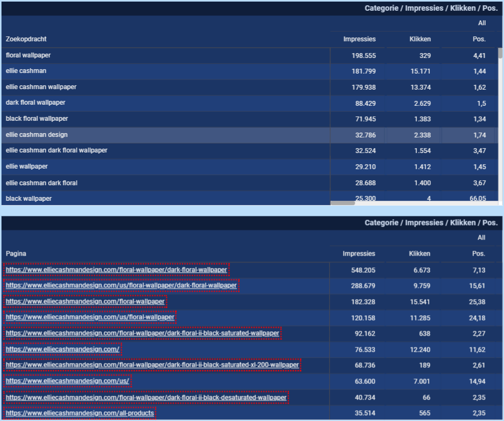This screenshot has height=421, width=504.
Task: Click the 11.285 clicks value
Action: pos(420,318)
